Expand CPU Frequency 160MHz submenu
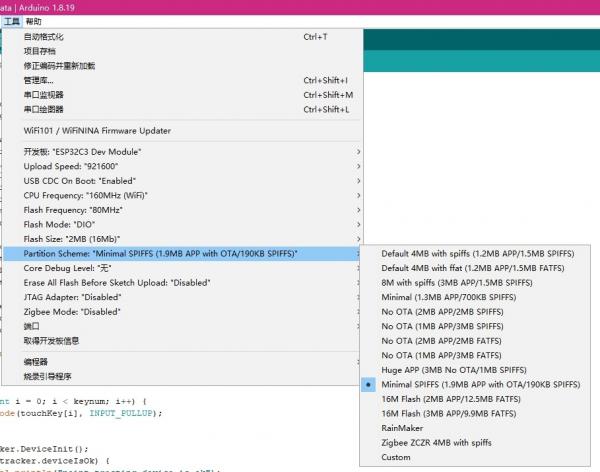 (x=182, y=195)
